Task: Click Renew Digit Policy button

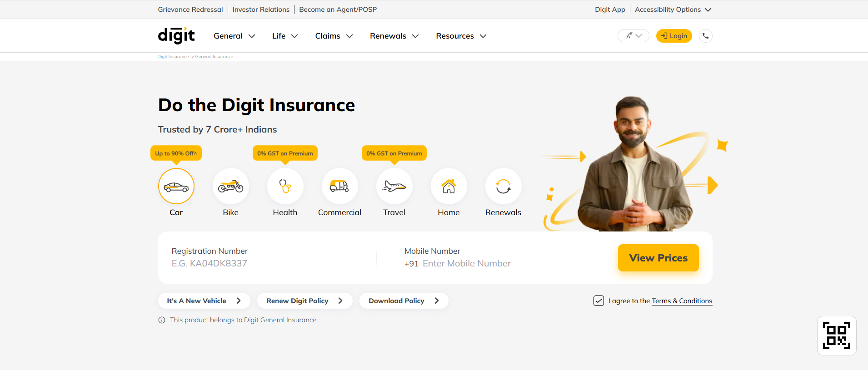Action: coord(304,300)
